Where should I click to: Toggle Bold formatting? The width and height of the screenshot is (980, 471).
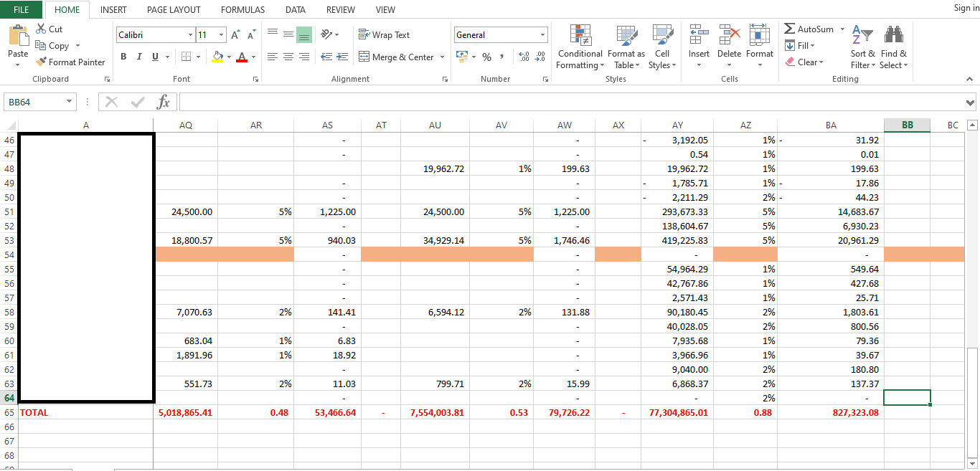click(x=123, y=57)
